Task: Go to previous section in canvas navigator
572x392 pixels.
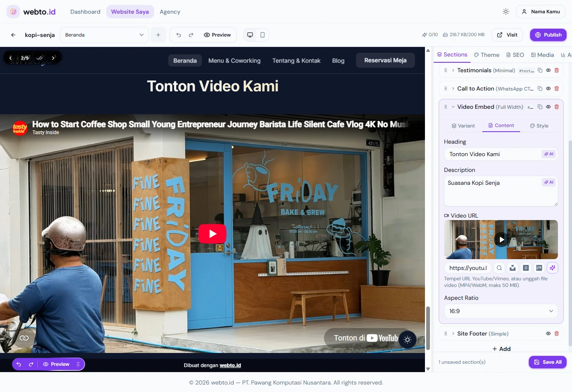Action: click(x=10, y=58)
